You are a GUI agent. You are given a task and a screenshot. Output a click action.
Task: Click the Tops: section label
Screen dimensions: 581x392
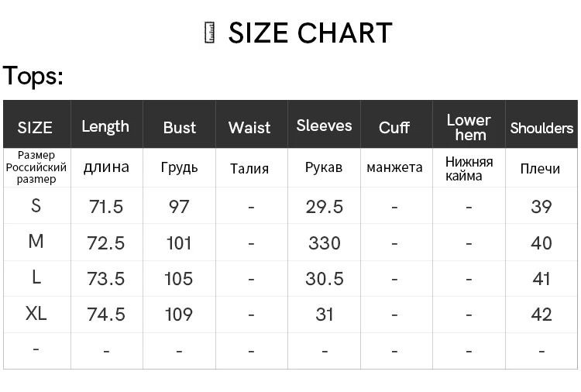pos(33,76)
